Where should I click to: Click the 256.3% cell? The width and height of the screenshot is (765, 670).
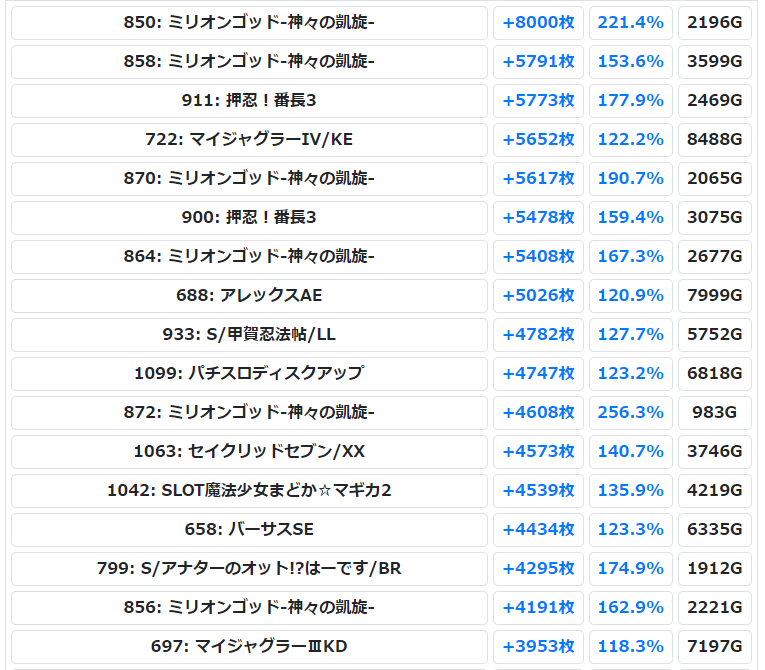(630, 413)
